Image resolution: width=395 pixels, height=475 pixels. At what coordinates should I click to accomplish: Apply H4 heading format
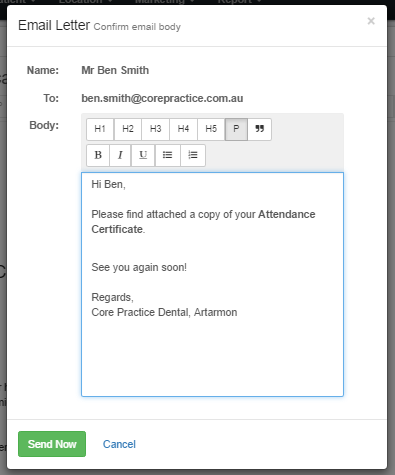pyautogui.click(x=183, y=129)
